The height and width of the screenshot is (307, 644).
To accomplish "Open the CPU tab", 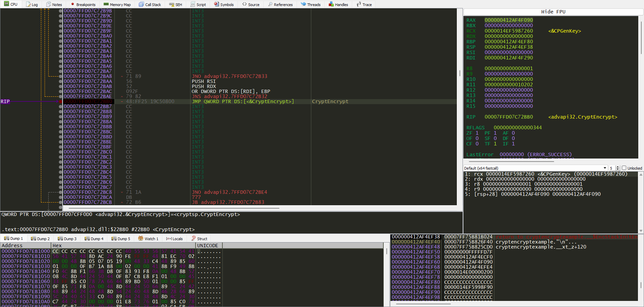I will tap(11, 4).
